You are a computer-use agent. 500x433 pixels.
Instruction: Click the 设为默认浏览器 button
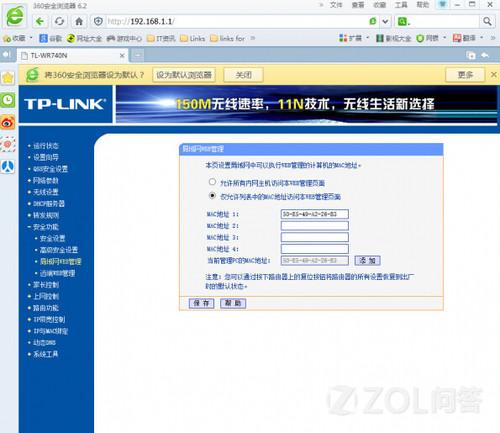tap(184, 75)
